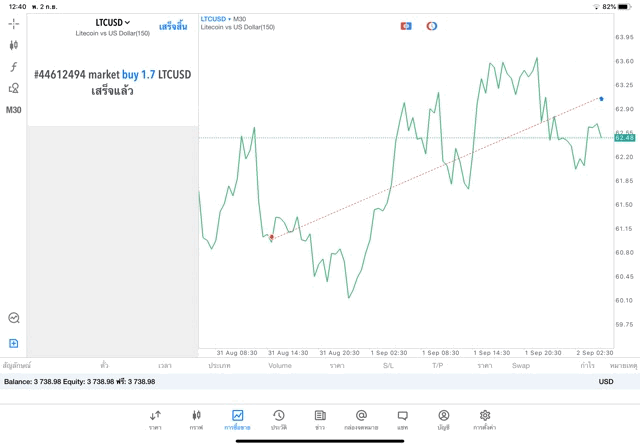Click the LTCUSD M30 chart title link
This screenshot has width=640, height=447.
[225, 18]
